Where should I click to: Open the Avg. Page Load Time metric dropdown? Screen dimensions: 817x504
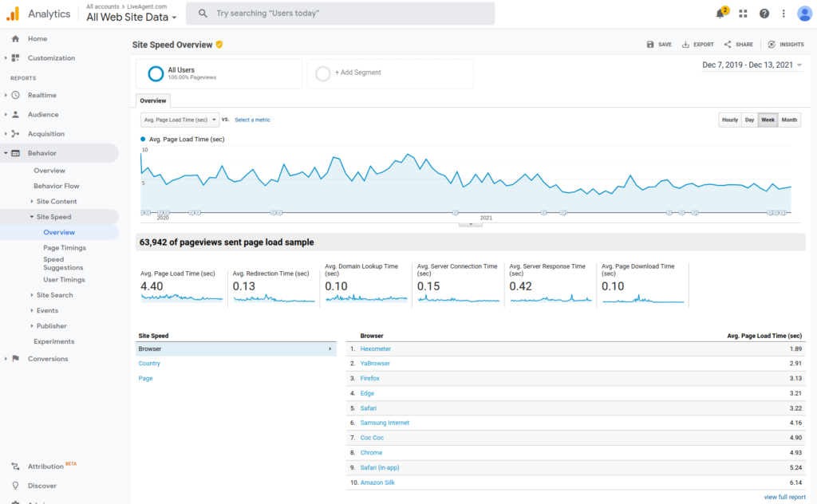click(x=179, y=120)
